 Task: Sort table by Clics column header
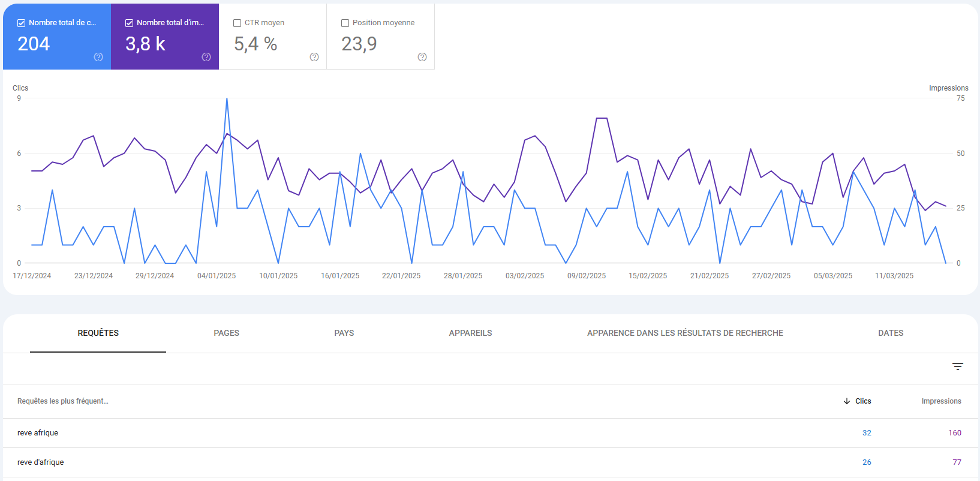[863, 401]
